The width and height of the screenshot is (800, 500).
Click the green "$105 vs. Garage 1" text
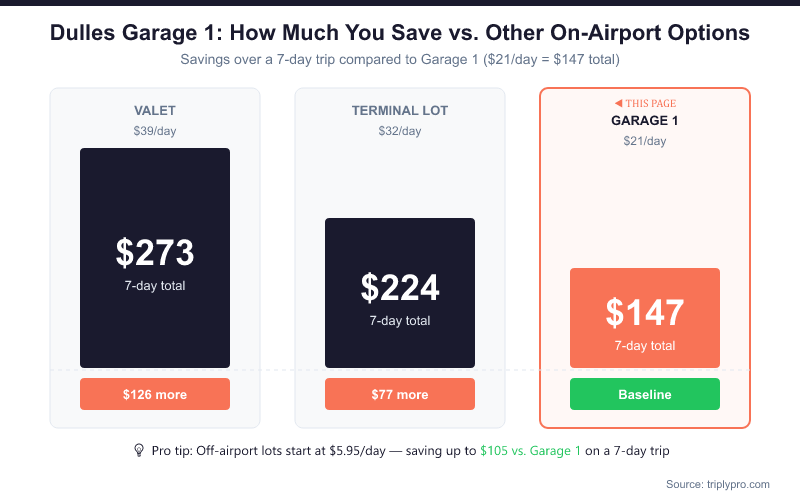530,451
